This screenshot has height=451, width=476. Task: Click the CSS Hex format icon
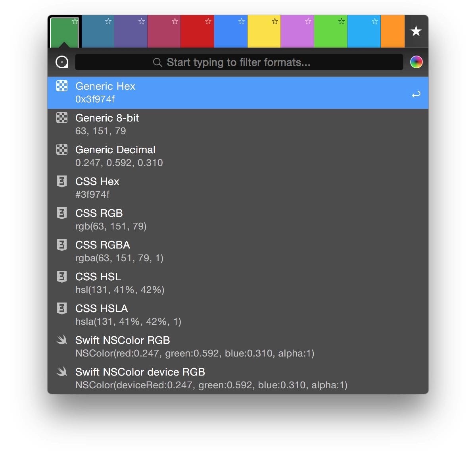click(62, 181)
